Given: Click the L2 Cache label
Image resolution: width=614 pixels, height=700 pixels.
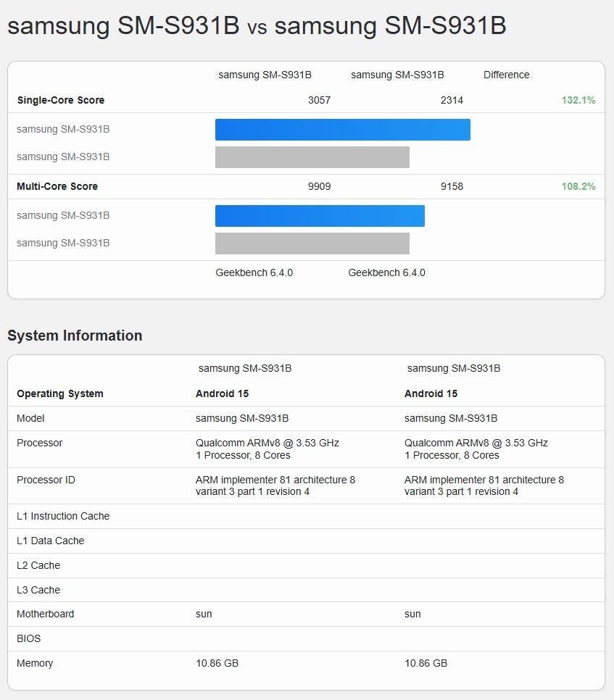Looking at the screenshot, I should tap(38, 565).
